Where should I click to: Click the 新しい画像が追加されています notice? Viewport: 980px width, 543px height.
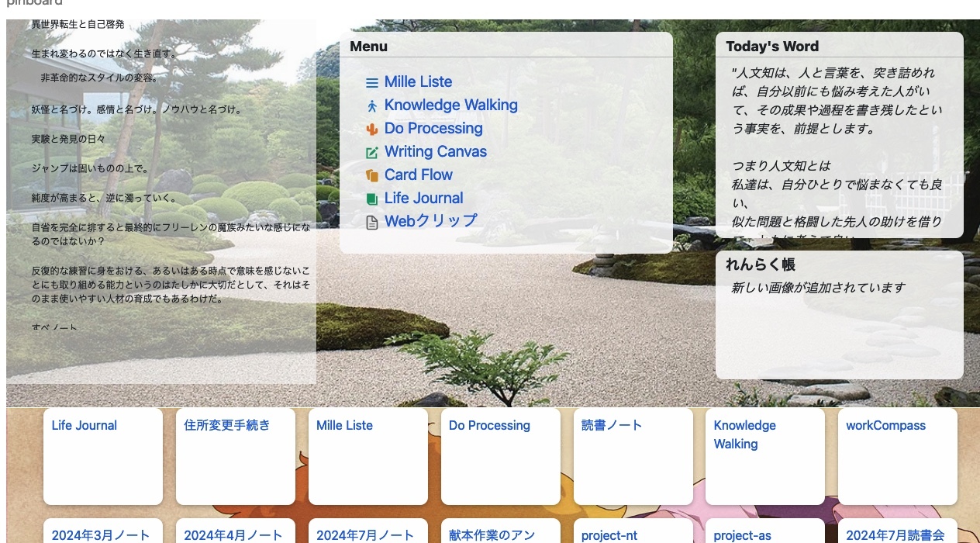(819, 288)
